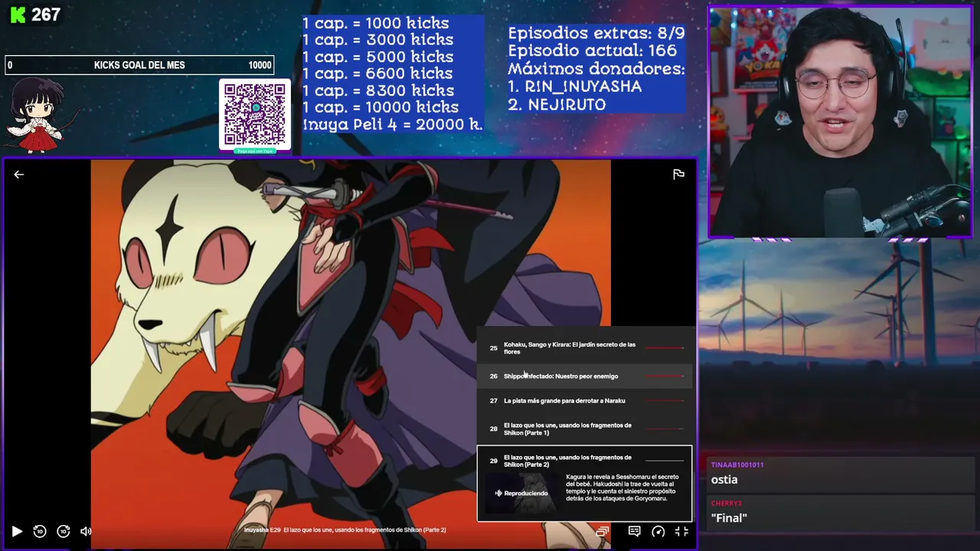Click episode 26 progress bar
The height and width of the screenshot is (551, 980).
[665, 377]
